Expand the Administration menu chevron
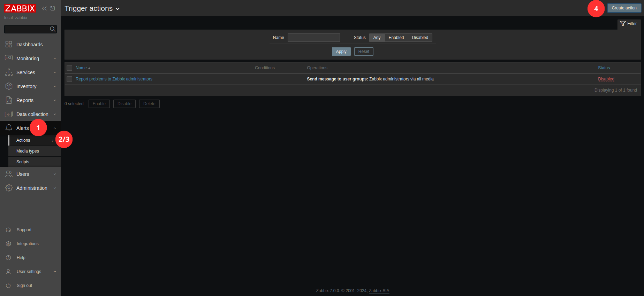 (55, 188)
